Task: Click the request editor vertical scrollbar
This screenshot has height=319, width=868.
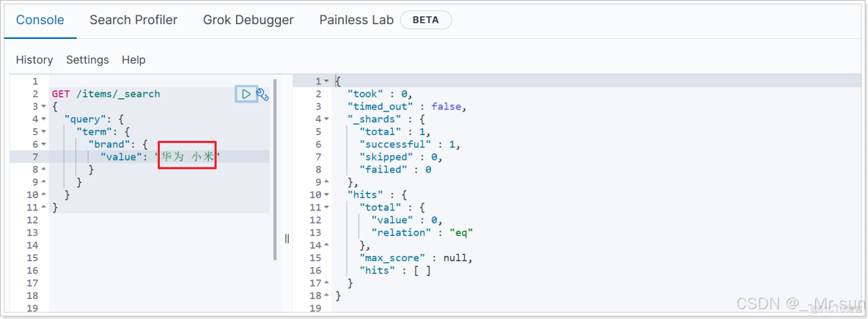Action: tap(275, 169)
